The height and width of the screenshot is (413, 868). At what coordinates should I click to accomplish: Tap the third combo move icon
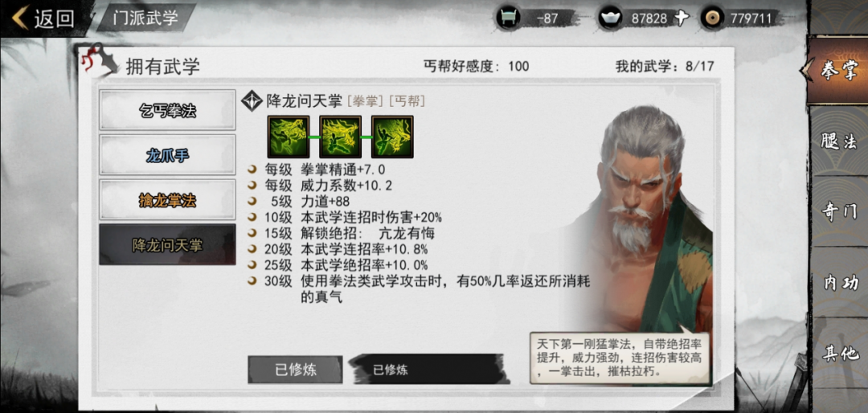392,137
